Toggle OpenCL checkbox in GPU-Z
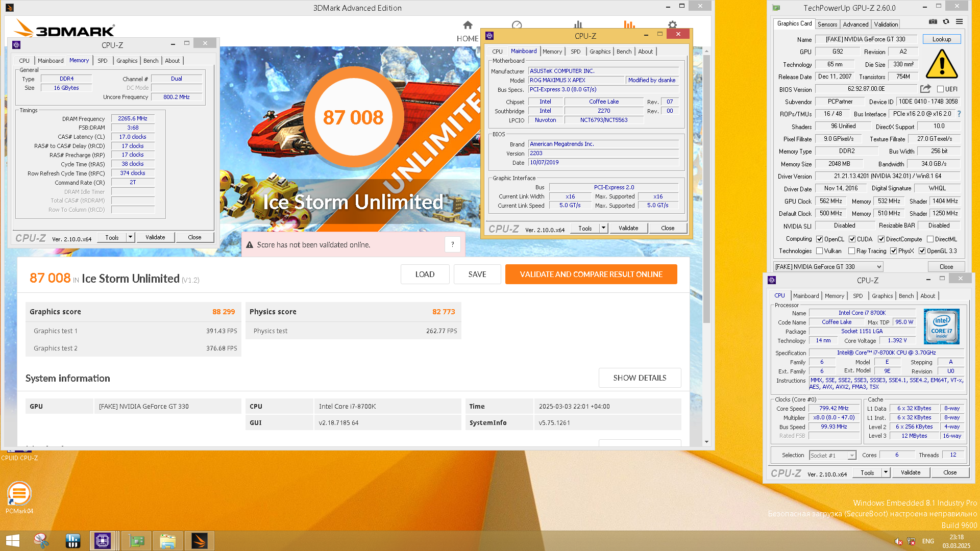Image resolution: width=980 pixels, height=551 pixels. 819,239
